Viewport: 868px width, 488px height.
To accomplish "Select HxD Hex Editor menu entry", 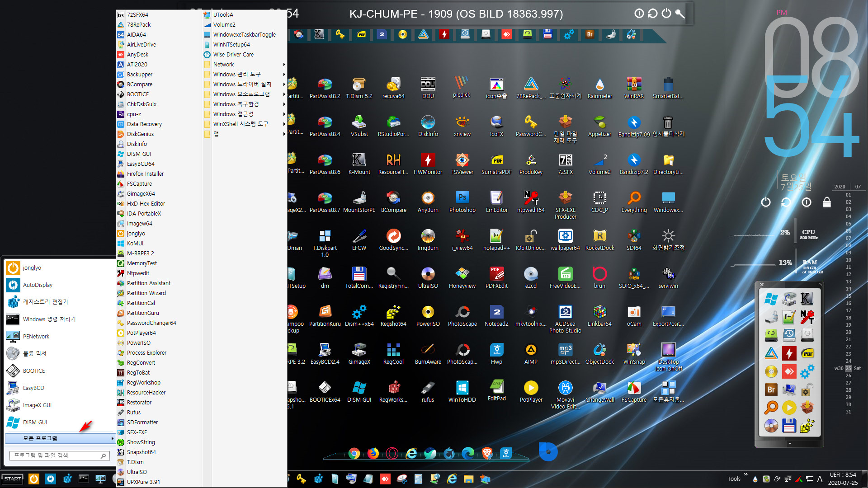I will pyautogui.click(x=158, y=204).
